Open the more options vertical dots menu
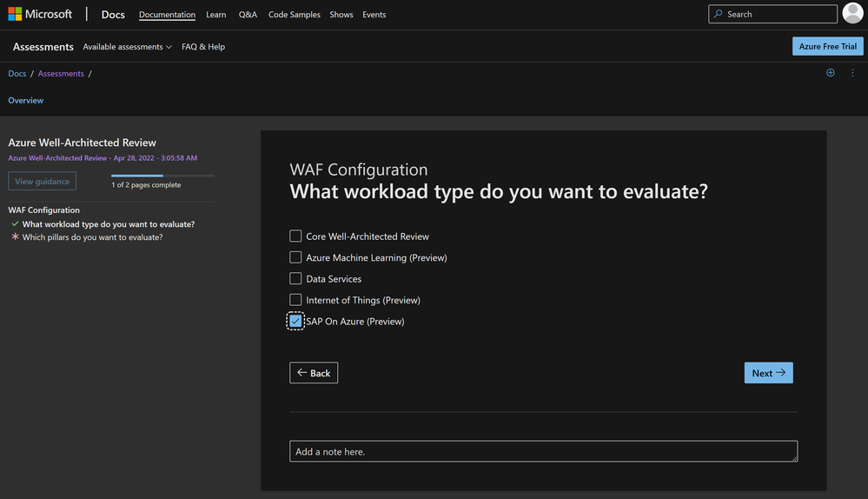 point(852,72)
